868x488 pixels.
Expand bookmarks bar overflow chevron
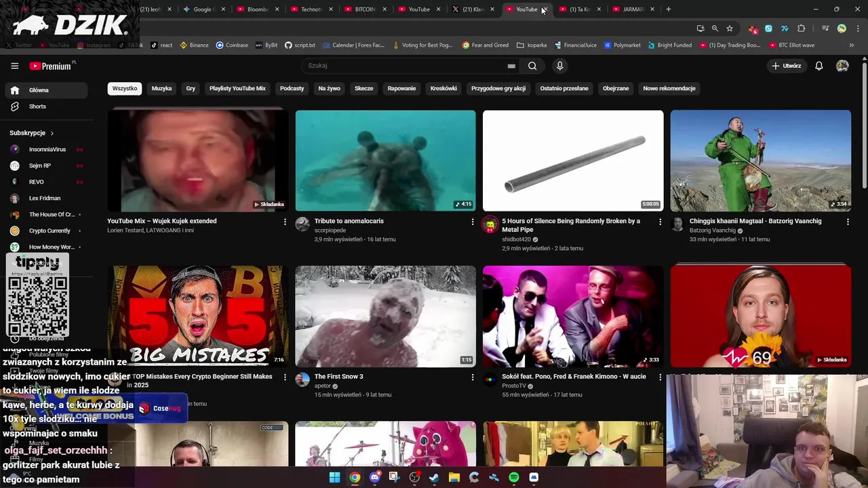(x=851, y=45)
